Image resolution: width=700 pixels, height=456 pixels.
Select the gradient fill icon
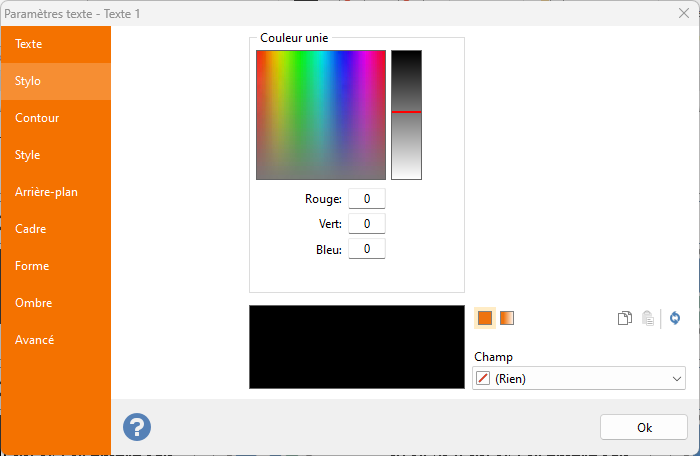tap(507, 318)
